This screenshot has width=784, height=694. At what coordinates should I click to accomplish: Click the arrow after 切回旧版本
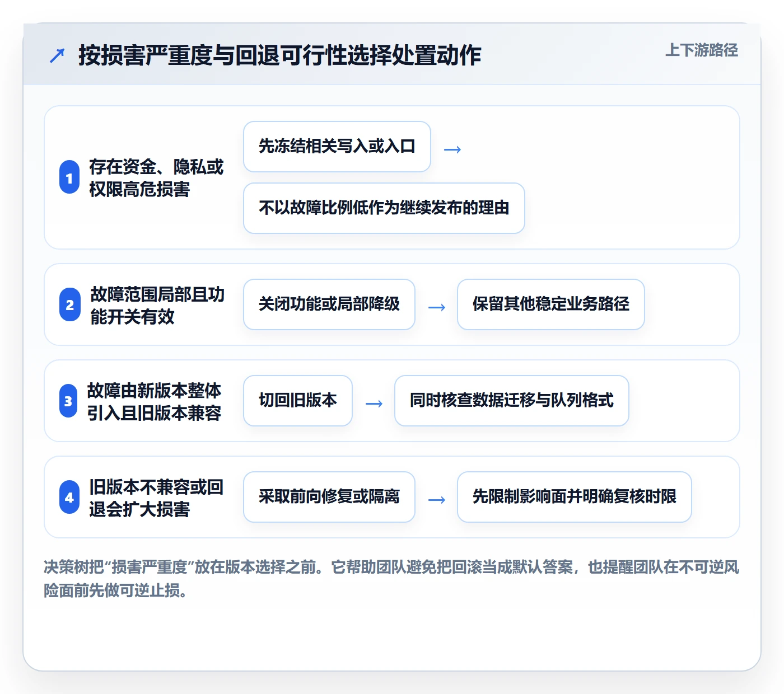coord(374,404)
